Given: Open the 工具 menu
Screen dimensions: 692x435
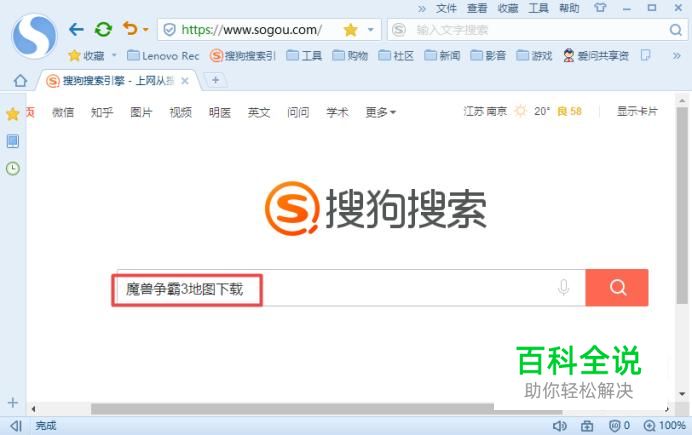Looking at the screenshot, I should pyautogui.click(x=538, y=8).
